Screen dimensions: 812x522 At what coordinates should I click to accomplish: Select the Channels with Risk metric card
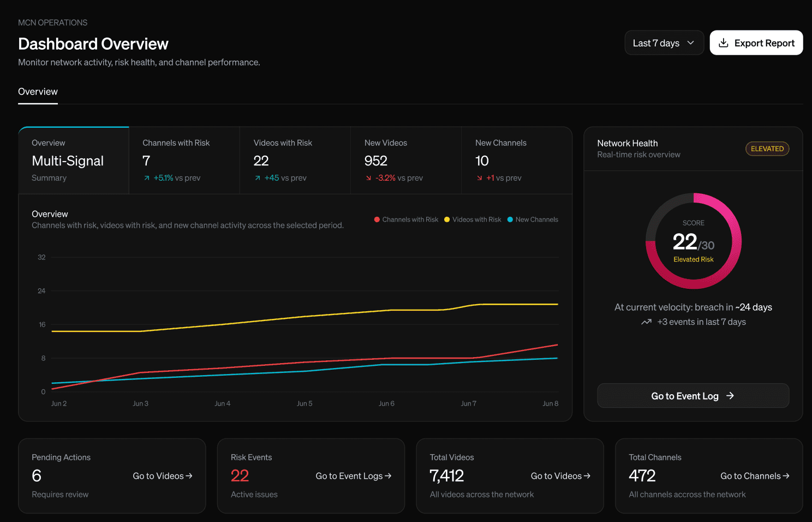184,161
